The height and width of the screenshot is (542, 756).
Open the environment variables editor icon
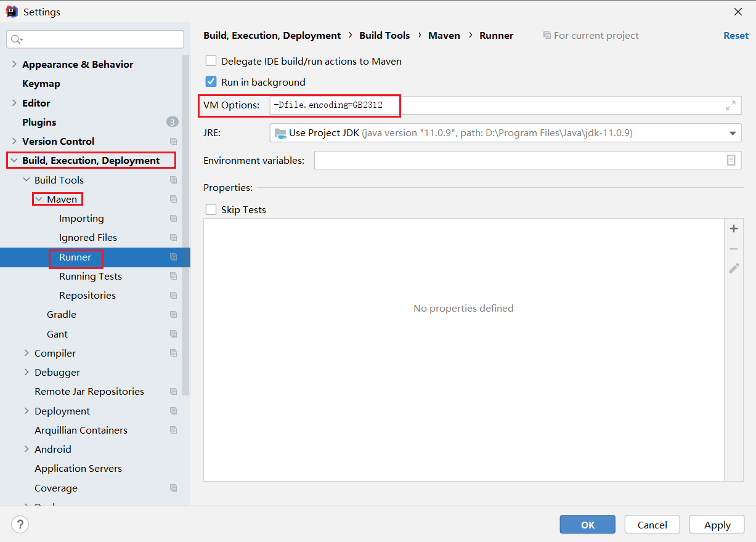[731, 160]
